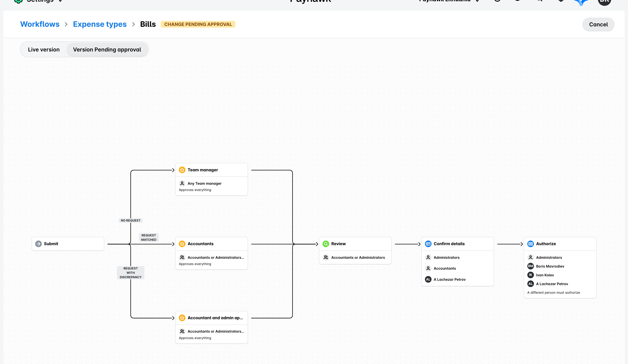Click the Bills breadcrumb title
The height and width of the screenshot is (364, 628).
click(x=148, y=24)
